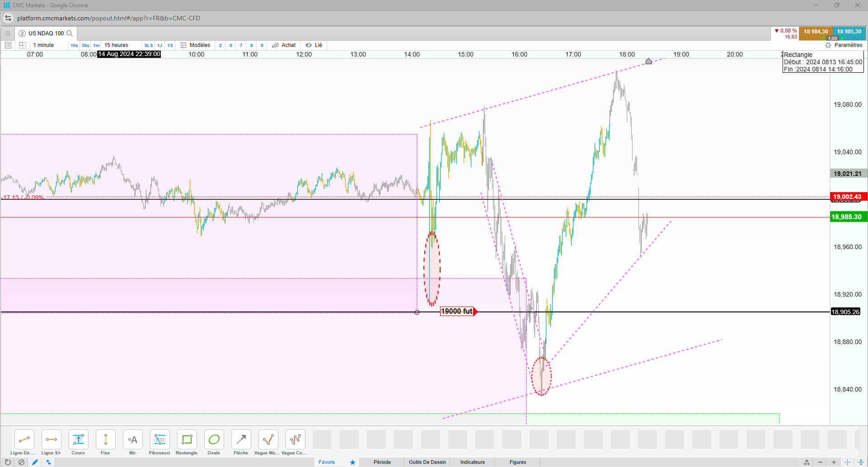Open the 1 minute timeframe dropdown
Screen dimensions: 868x467
coord(43,45)
